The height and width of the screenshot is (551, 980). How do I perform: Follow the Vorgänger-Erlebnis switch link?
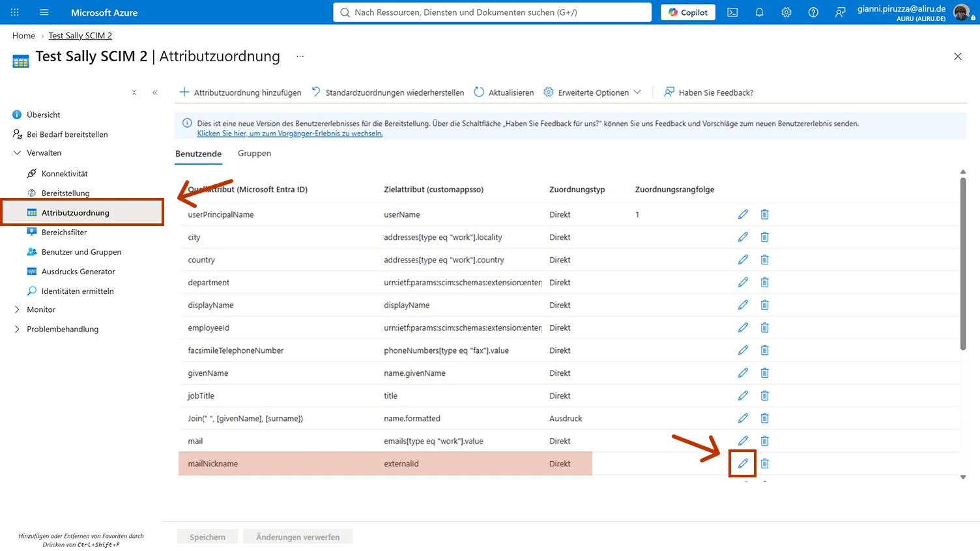coord(290,134)
